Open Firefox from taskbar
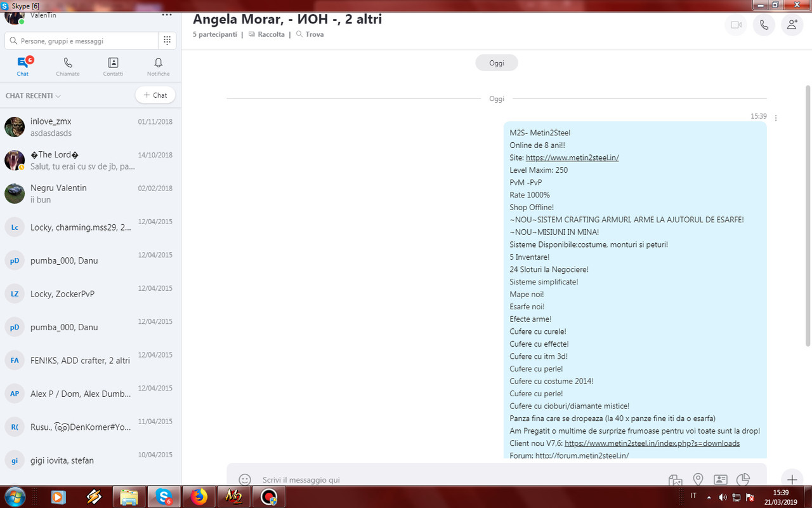812x508 pixels. pos(199,497)
